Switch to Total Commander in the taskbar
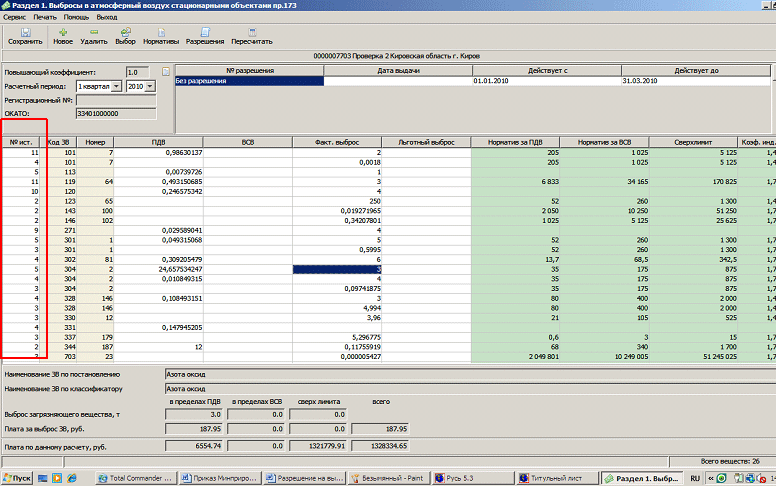 137,478
